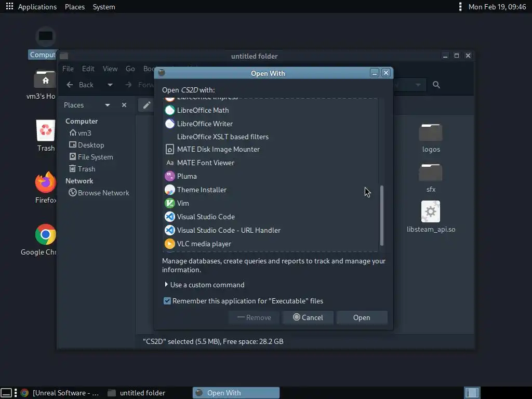Viewport: 532px width, 399px height.
Task: Open the Applications menu in top panel
Action: (37, 7)
